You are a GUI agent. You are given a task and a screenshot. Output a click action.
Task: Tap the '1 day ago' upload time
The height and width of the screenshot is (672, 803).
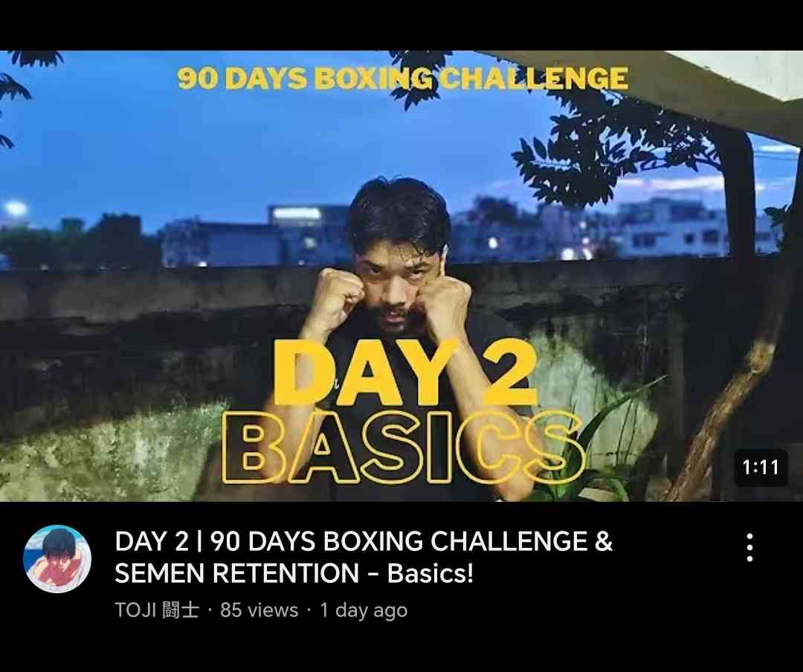[x=364, y=610]
